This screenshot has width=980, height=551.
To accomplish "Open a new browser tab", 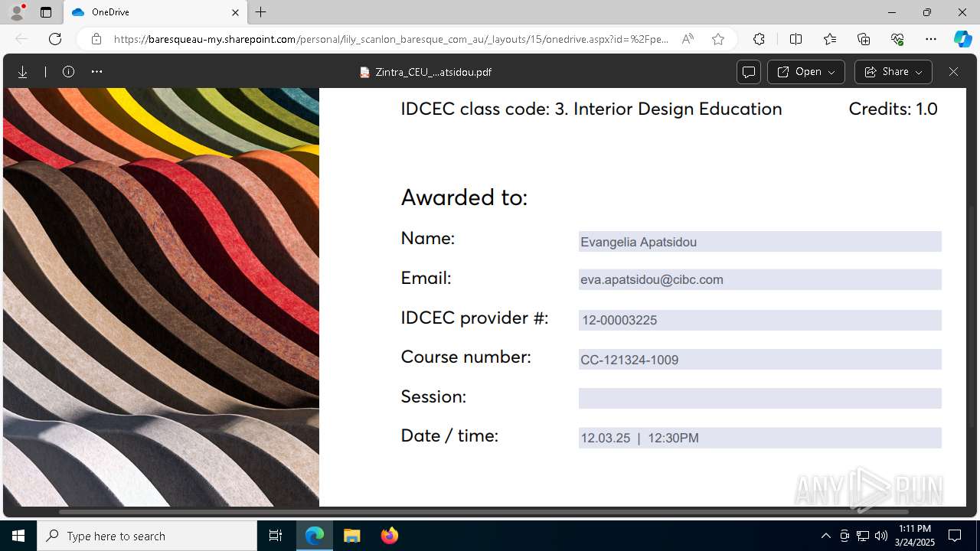I will point(261,12).
